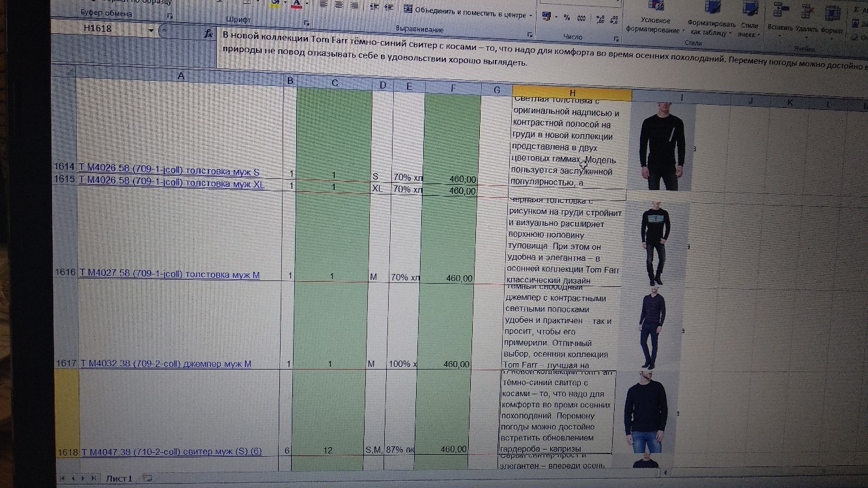The height and width of the screenshot is (488, 868).
Task: Increase decimal places
Action: coord(602,19)
